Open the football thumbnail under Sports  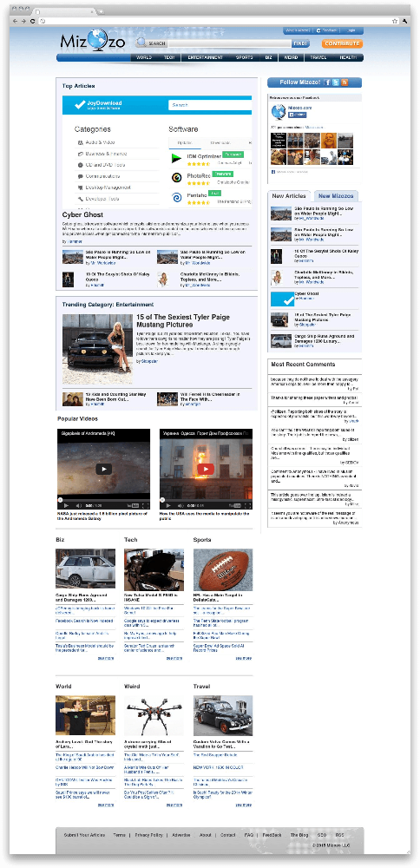[223, 569]
